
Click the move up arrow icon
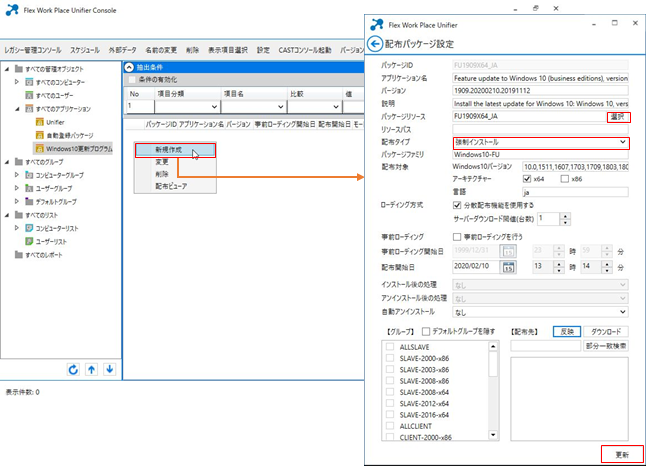[x=91, y=369]
